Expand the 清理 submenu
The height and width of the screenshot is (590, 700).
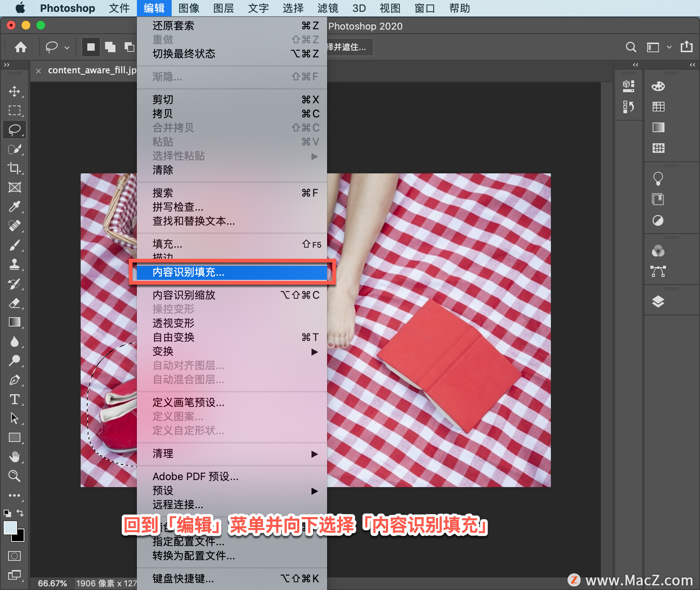pos(232,453)
